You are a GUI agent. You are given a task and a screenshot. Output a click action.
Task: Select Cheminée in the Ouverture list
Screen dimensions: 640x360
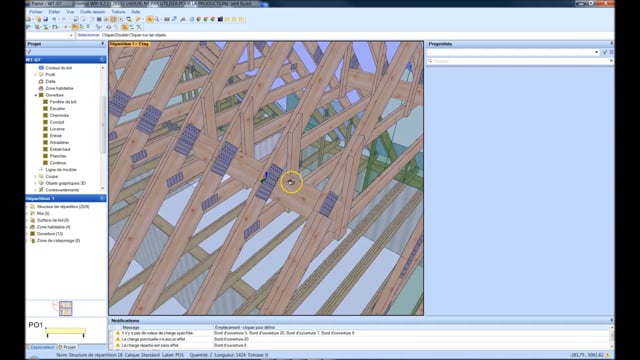click(x=59, y=116)
